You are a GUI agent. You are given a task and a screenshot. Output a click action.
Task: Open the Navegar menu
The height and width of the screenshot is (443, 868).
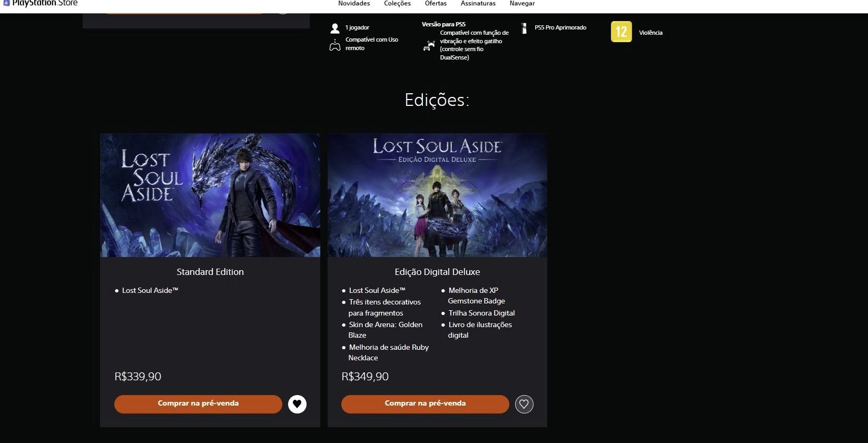(x=522, y=4)
